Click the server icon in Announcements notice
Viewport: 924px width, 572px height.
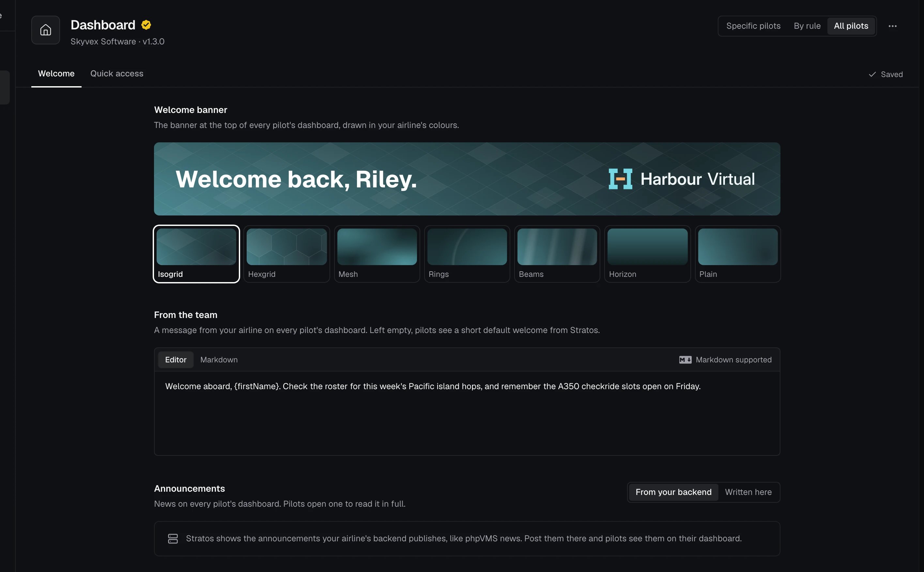(x=173, y=538)
